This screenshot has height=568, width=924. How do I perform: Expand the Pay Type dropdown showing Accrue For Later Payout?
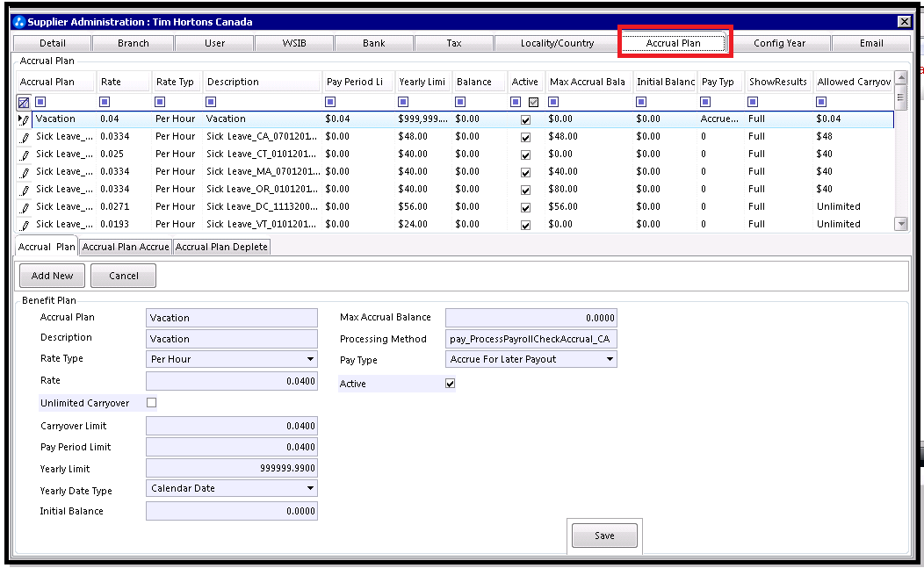(610, 359)
